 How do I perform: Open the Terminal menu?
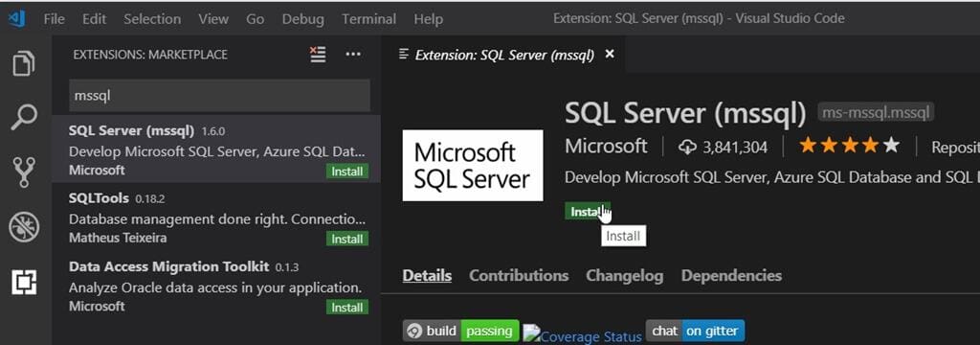pos(368,19)
